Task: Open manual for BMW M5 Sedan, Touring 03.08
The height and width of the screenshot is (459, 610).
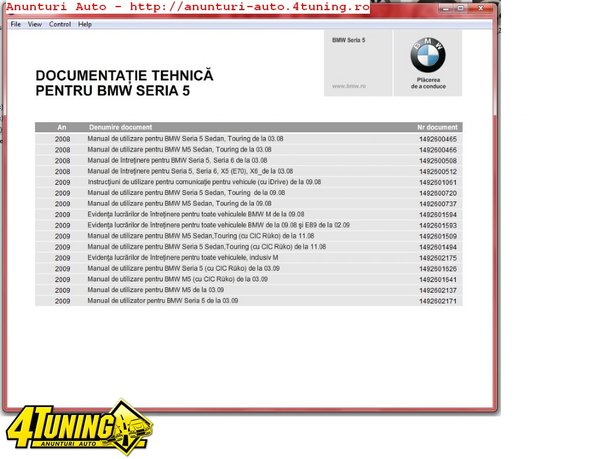Action: (x=179, y=149)
